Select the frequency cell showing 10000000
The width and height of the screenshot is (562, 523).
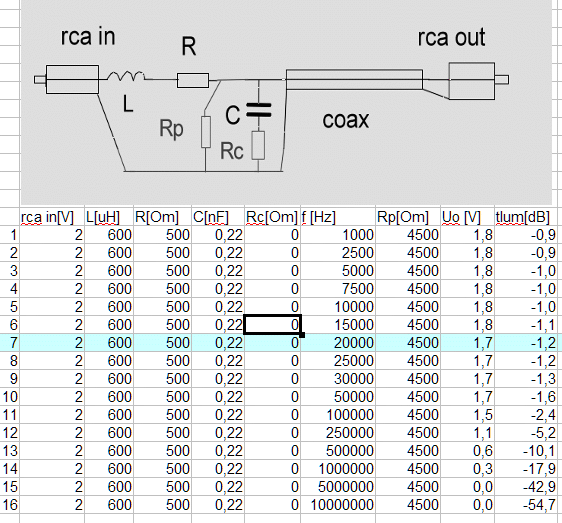[x=338, y=505]
